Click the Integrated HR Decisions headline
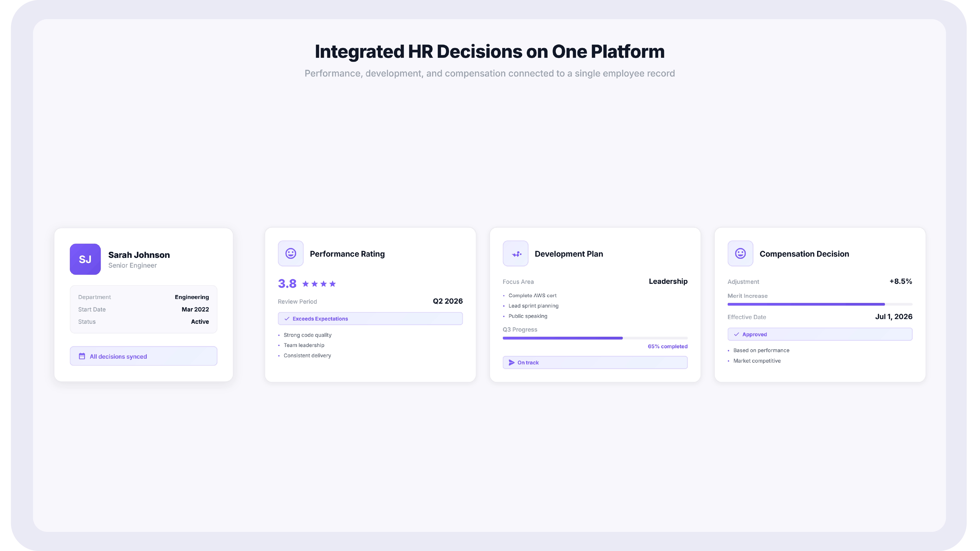The image size is (980, 551). pos(490,51)
